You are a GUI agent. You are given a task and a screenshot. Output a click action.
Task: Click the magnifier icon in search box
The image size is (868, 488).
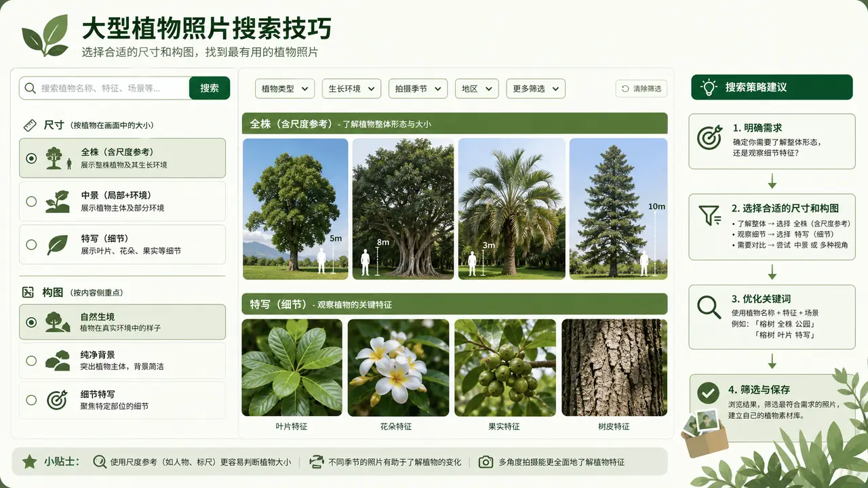coord(30,88)
